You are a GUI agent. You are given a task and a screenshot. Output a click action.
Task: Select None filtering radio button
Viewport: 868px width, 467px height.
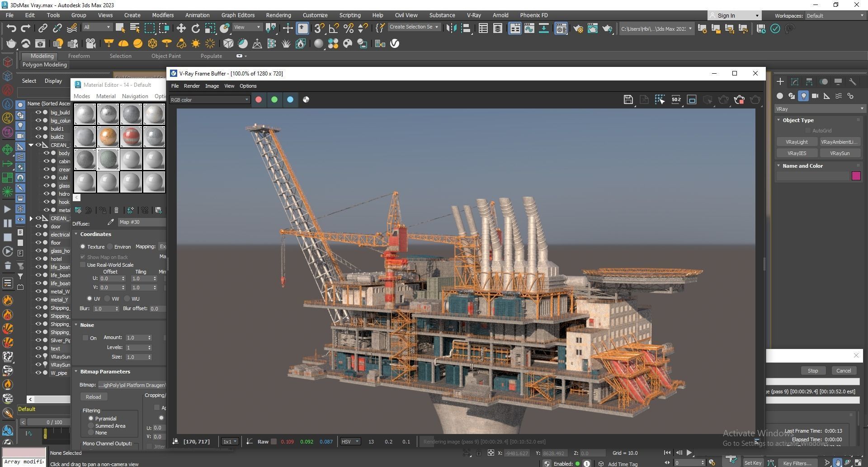[x=91, y=433]
